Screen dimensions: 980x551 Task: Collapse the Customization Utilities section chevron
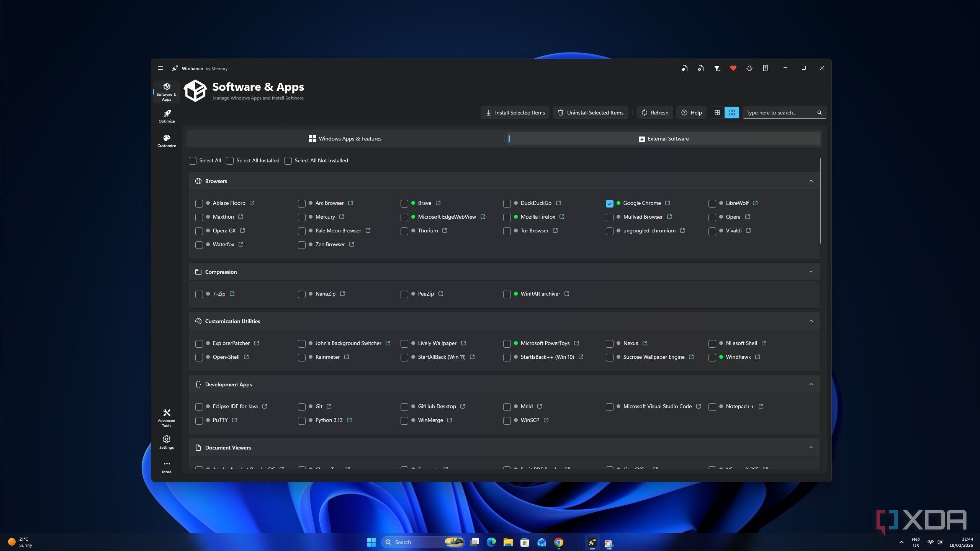coord(811,321)
